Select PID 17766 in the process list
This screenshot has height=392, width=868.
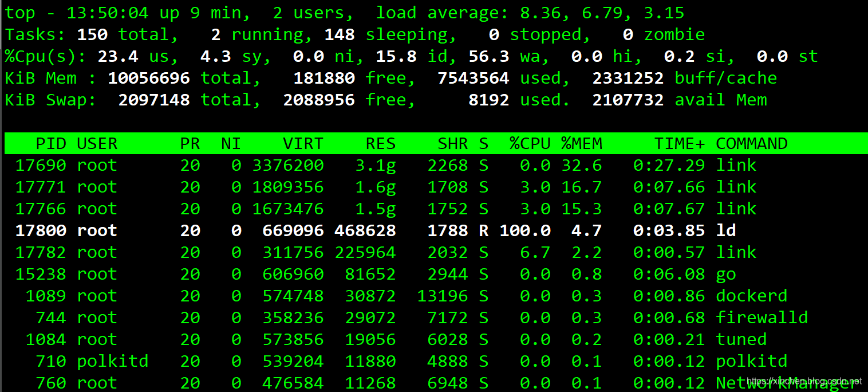pos(41,209)
